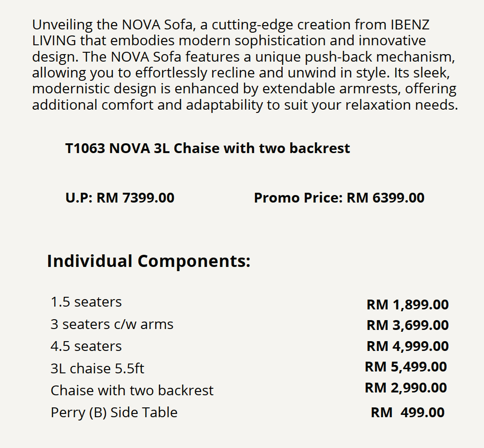484x448 pixels.
Task: Click the 3L chaise 5.5ft item
Action: click(97, 369)
